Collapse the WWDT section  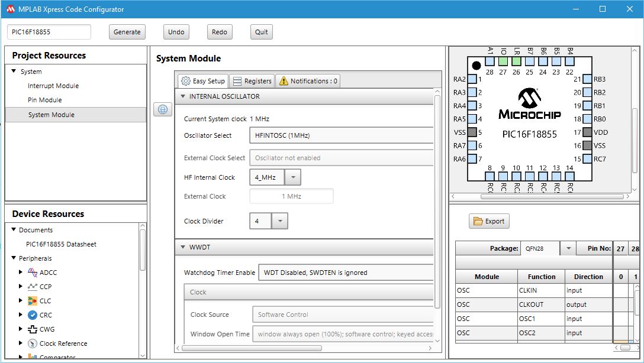point(183,247)
